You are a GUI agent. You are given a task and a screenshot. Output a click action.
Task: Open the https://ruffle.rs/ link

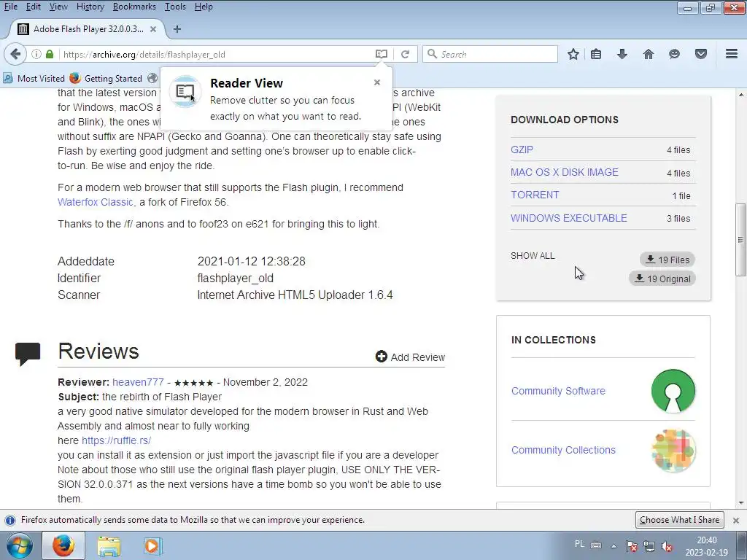coord(116,440)
